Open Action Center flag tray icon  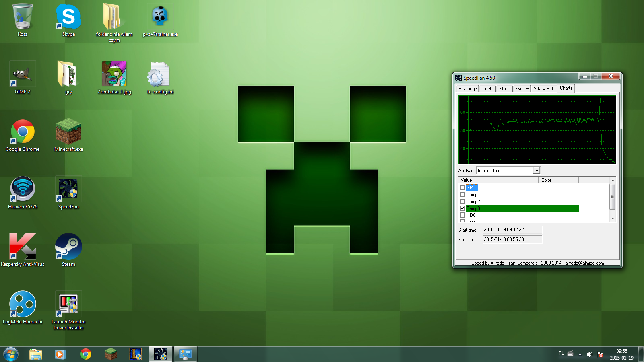600,354
